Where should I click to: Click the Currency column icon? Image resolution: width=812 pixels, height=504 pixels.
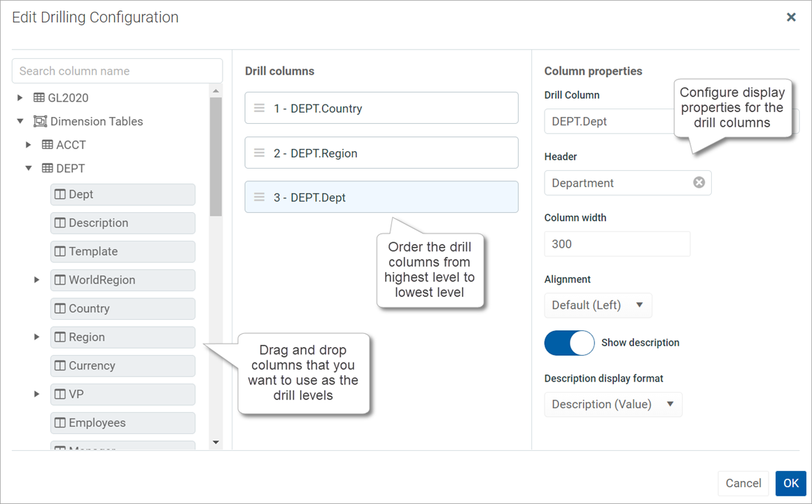(60, 365)
